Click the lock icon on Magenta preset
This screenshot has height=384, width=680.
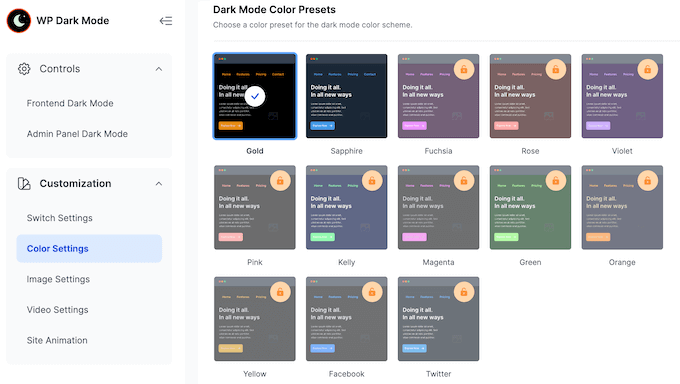point(464,181)
